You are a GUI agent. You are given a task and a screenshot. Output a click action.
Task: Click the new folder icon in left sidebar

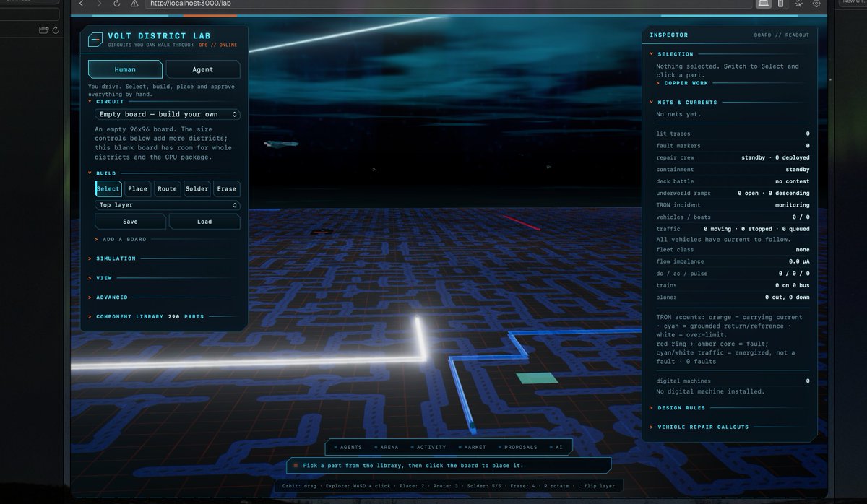click(43, 30)
